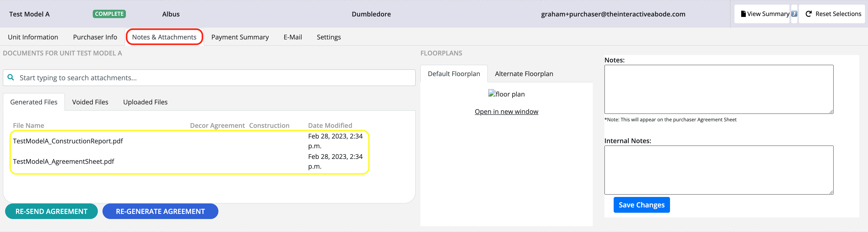Click the Notes textarea resize handle
This screenshot has height=232, width=868.
click(x=831, y=111)
